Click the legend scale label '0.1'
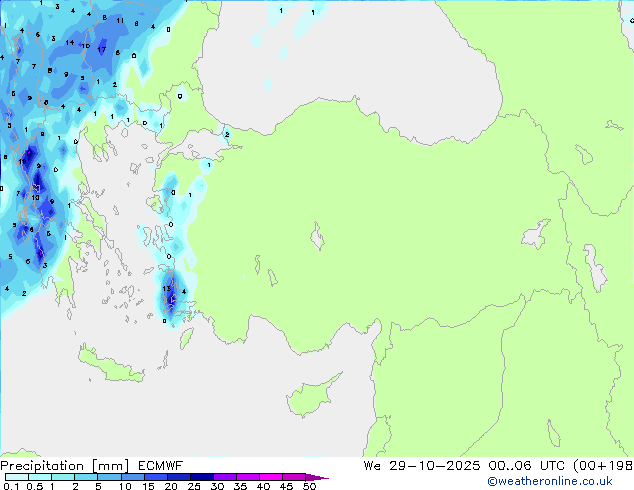 pyautogui.click(x=11, y=486)
